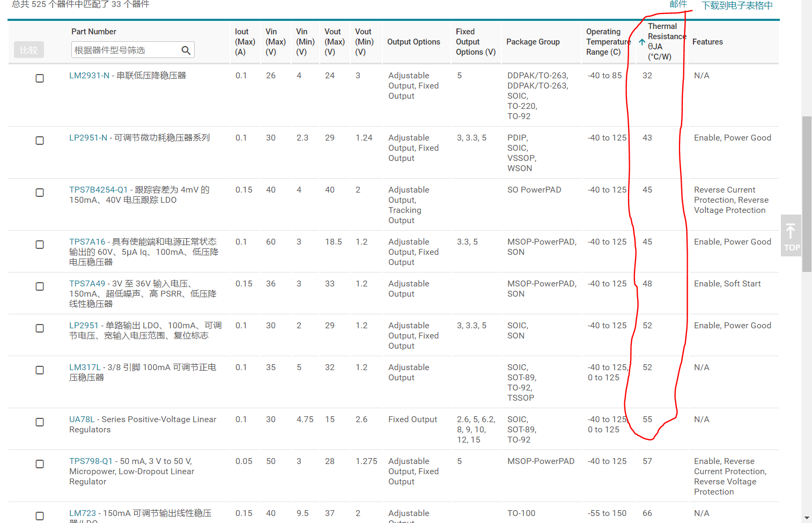Click the Iout (Max) (A) column header
The width and height of the screenshot is (812, 523).
point(245,42)
